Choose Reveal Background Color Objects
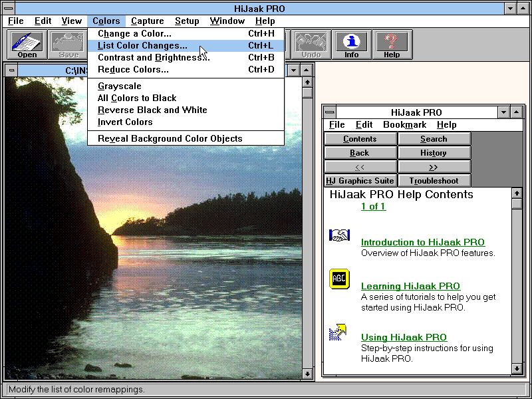This screenshot has height=399, width=532. 186,138
